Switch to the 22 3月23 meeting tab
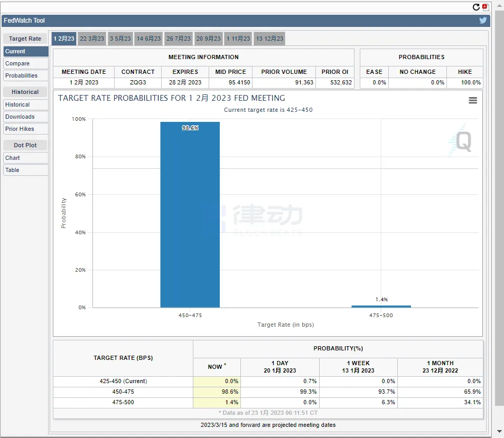Image resolution: width=504 pixels, height=438 pixels. [92, 39]
